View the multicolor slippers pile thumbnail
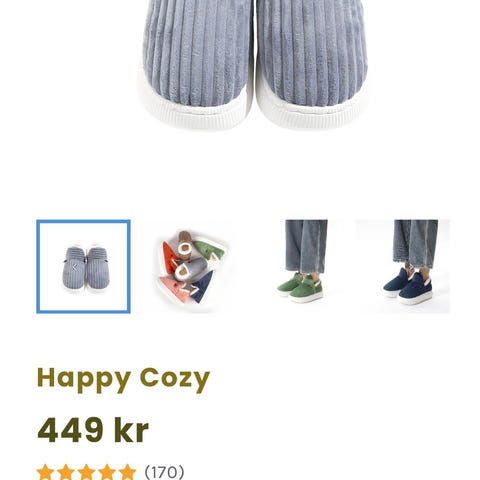This screenshot has width=480, height=480. pos(191,267)
